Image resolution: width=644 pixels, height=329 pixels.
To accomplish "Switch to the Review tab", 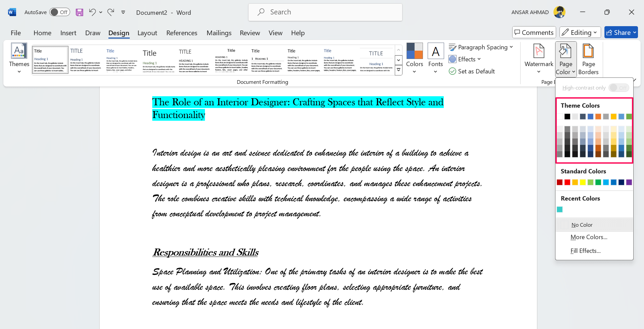I will (x=250, y=33).
